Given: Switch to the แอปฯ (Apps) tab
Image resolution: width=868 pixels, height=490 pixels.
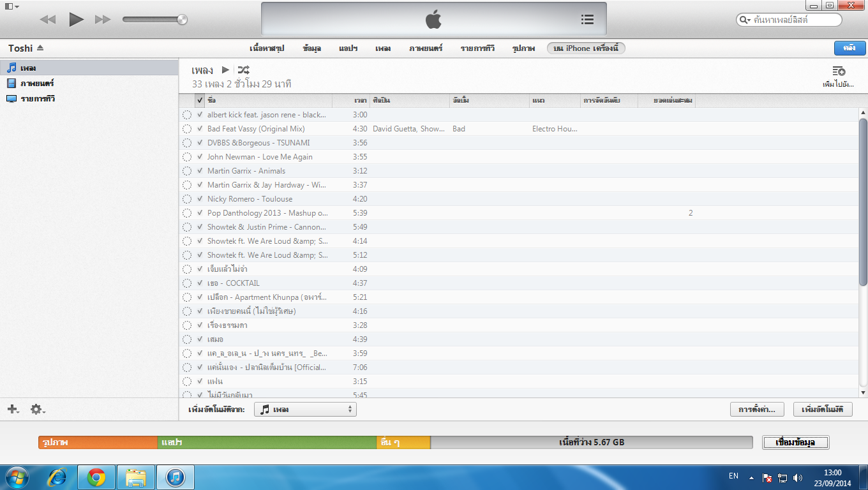Looking at the screenshot, I should point(348,48).
